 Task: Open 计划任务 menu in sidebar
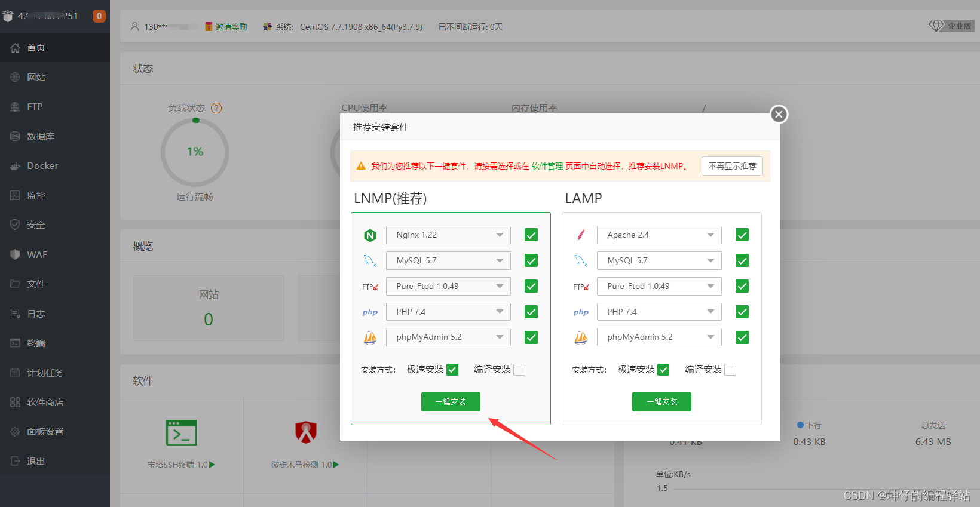[x=55, y=373]
